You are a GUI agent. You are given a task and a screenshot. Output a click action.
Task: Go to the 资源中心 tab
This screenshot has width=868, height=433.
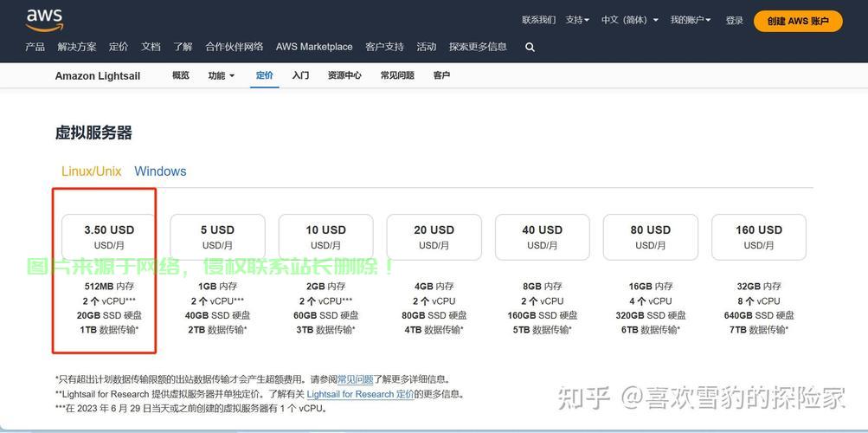click(x=344, y=75)
